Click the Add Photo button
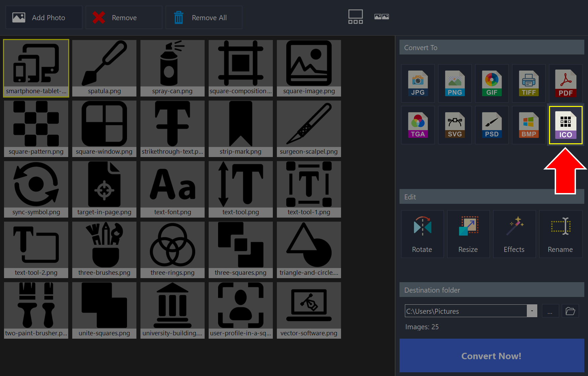The image size is (588, 376). click(44, 17)
